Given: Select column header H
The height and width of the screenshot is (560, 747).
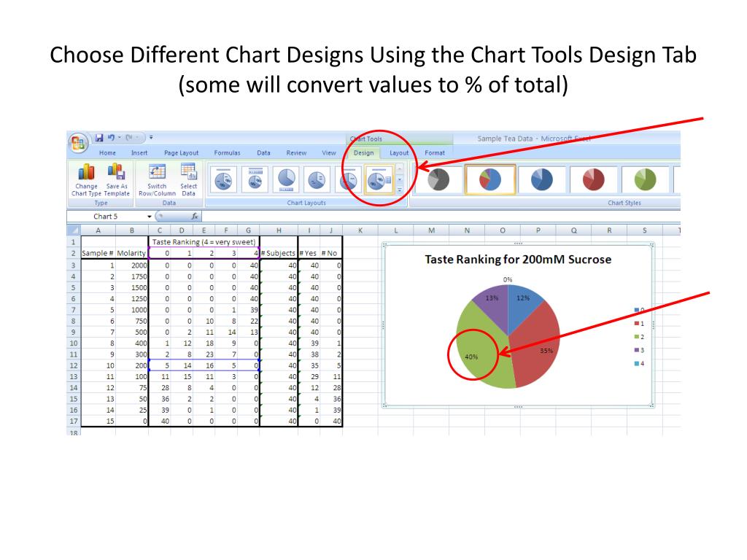Looking at the screenshot, I should [279, 230].
